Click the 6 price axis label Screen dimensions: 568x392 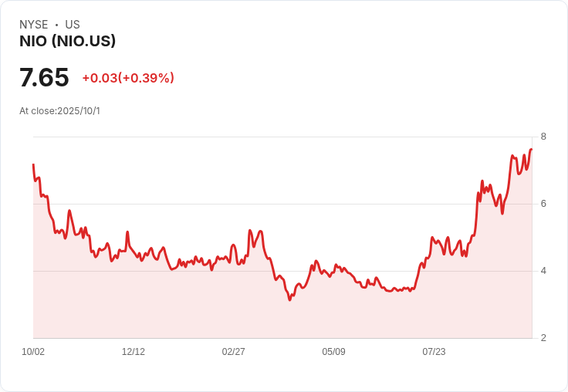pos(543,204)
